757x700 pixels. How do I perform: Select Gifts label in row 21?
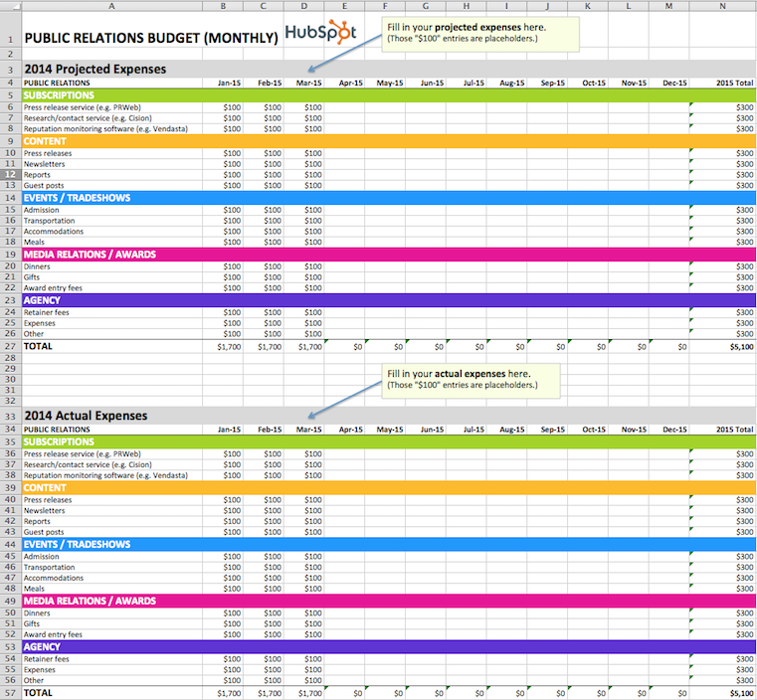(x=32, y=276)
